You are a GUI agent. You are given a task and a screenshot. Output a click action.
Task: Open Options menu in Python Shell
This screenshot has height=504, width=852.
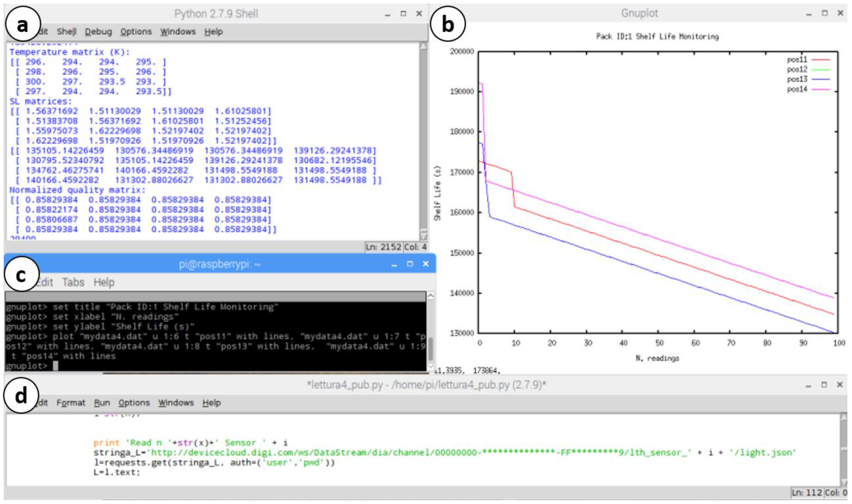pos(136,31)
